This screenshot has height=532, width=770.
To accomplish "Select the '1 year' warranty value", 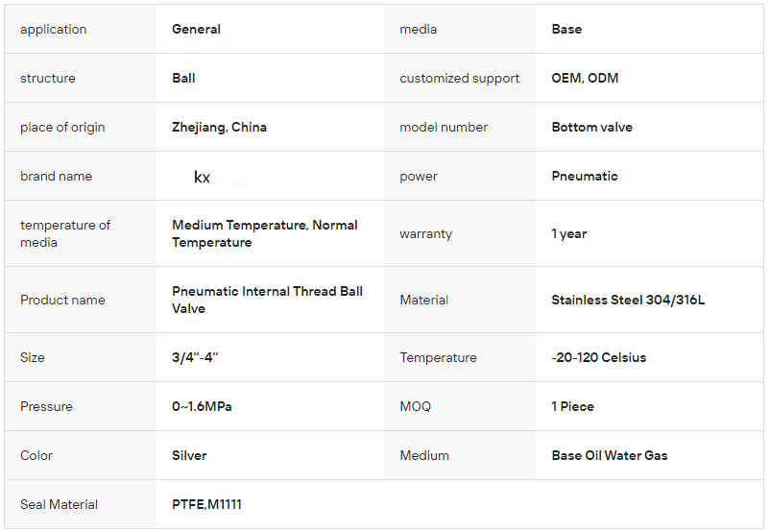I will (568, 234).
